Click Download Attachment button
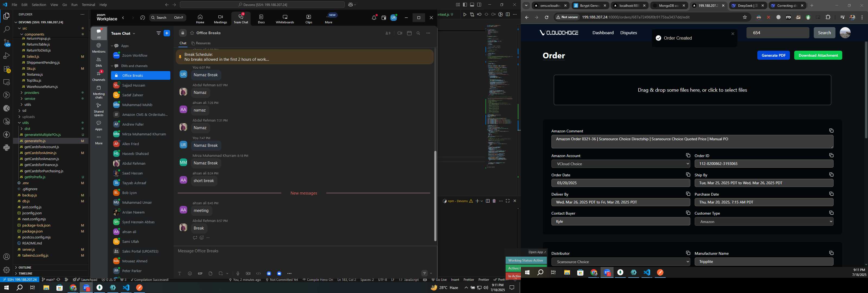 (x=818, y=55)
